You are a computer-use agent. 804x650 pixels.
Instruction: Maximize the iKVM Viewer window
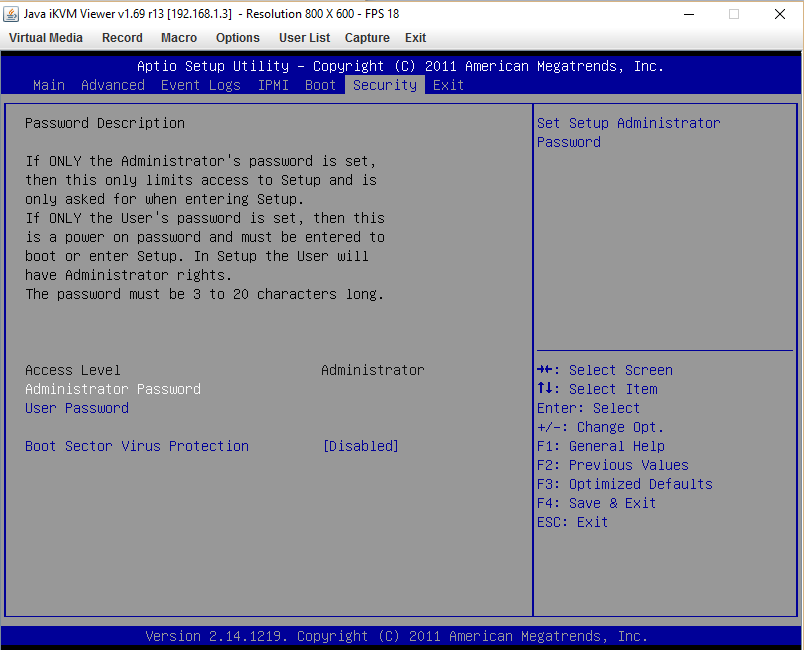734,14
